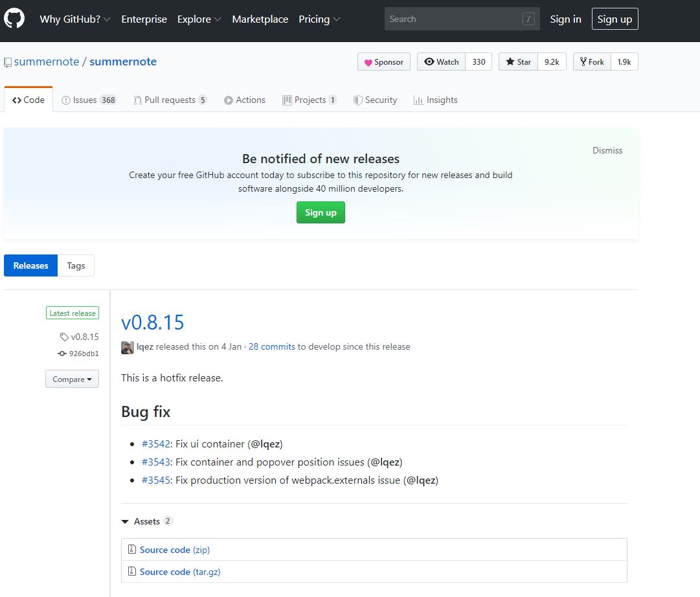The image size is (700, 597).
Task: View the 1.9k forks count
Action: click(x=624, y=62)
